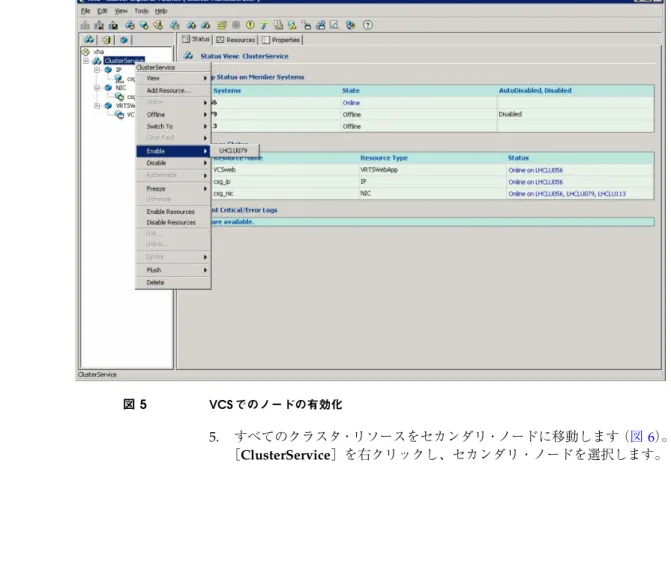The width and height of the screenshot is (671, 571).
Task: Click the Save Configuration toolbar icon
Action: [x=99, y=25]
